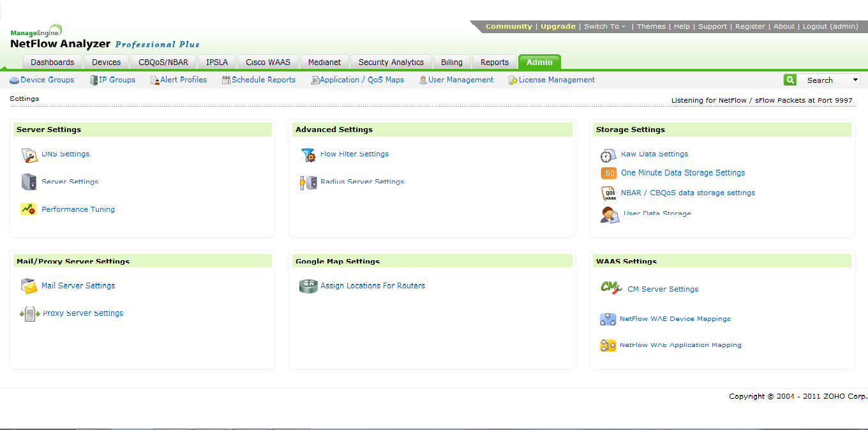Open the Community link

pos(509,27)
